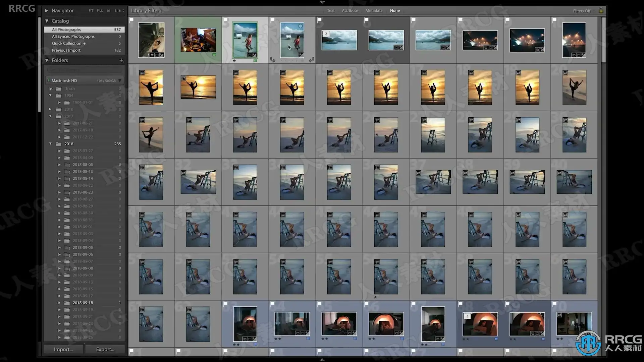Set Navigator zoom to FIT
This screenshot has width=644, height=362.
91,11
